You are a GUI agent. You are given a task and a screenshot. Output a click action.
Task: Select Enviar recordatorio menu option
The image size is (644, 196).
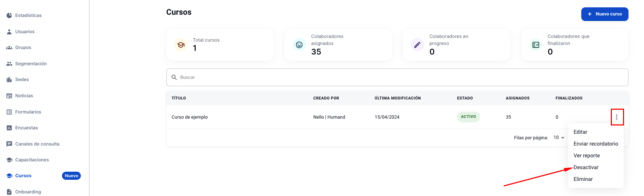click(x=596, y=144)
